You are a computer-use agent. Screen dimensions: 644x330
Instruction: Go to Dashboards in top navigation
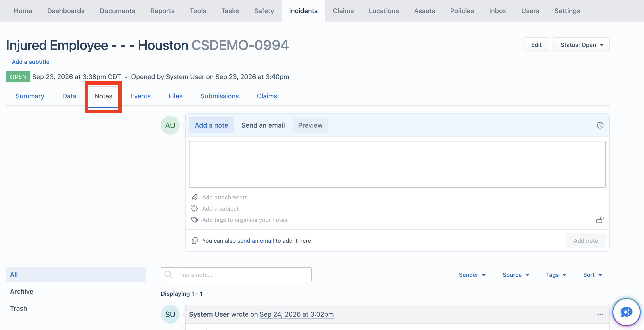click(66, 11)
